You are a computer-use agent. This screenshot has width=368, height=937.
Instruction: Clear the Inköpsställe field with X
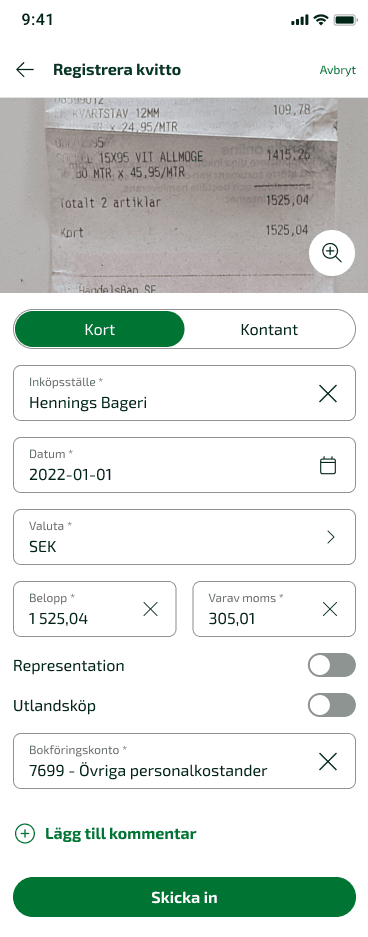pyautogui.click(x=328, y=393)
